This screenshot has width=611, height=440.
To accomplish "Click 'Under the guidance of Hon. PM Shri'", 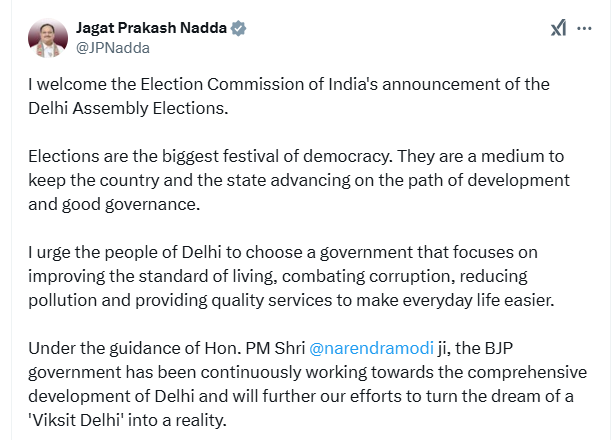I will click(x=167, y=348).
